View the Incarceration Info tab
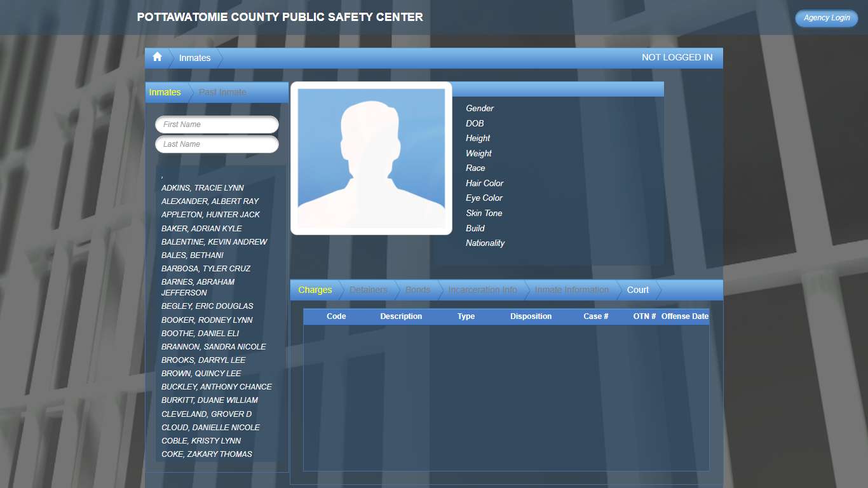The image size is (868, 488). pos(482,290)
